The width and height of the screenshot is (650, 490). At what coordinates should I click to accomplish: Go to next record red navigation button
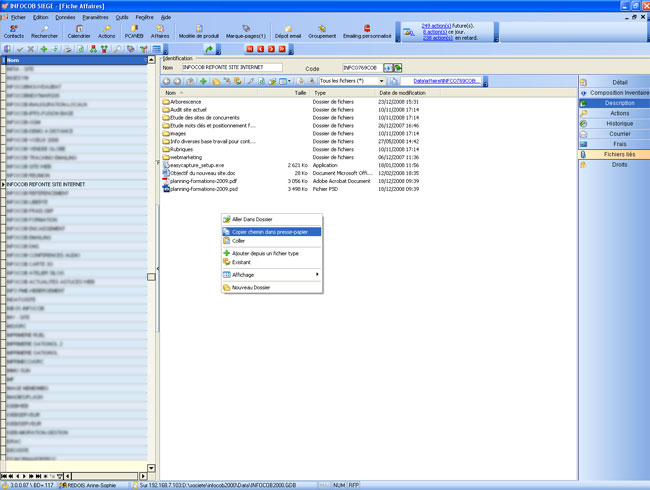(272, 49)
